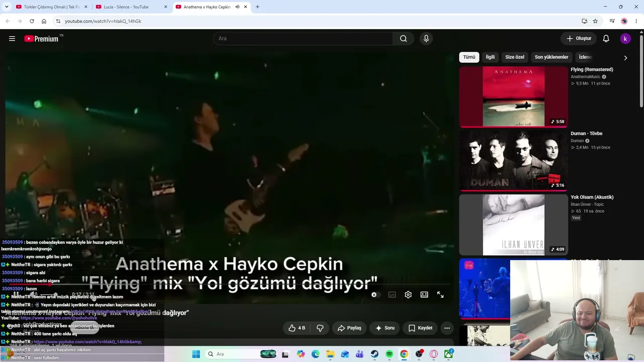Open the account avatar menu
Image resolution: width=644 pixels, height=362 pixels.
[x=625, y=39]
